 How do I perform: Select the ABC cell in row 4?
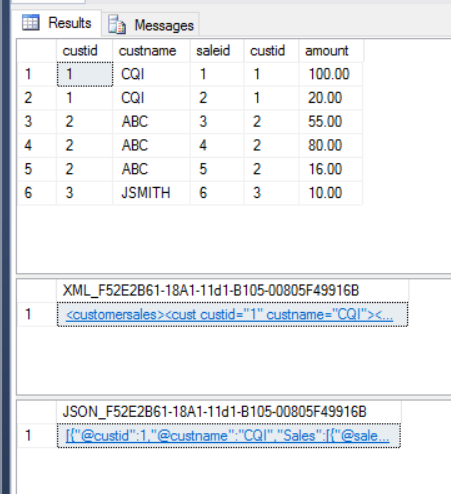[x=152, y=146]
